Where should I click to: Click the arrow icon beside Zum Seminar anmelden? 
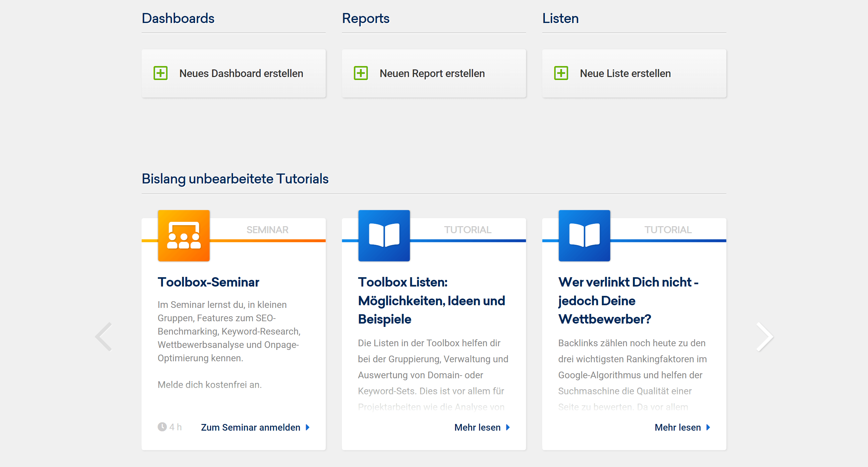pos(308,427)
